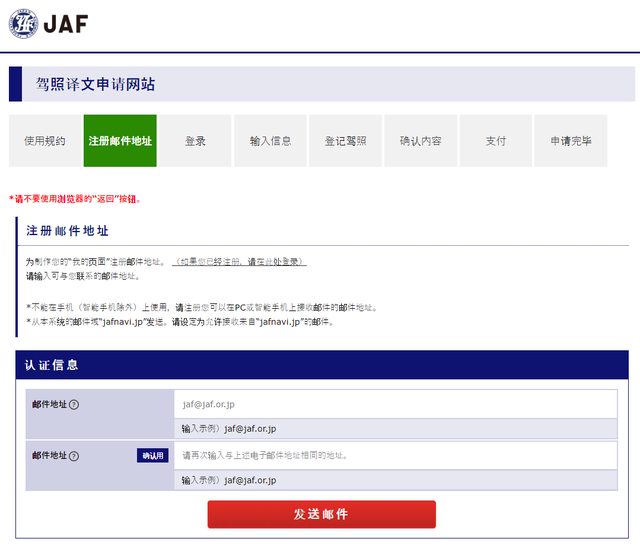Screen dimensions: 640x548
Task: Open the 输入信息 step tab
Action: point(270,141)
